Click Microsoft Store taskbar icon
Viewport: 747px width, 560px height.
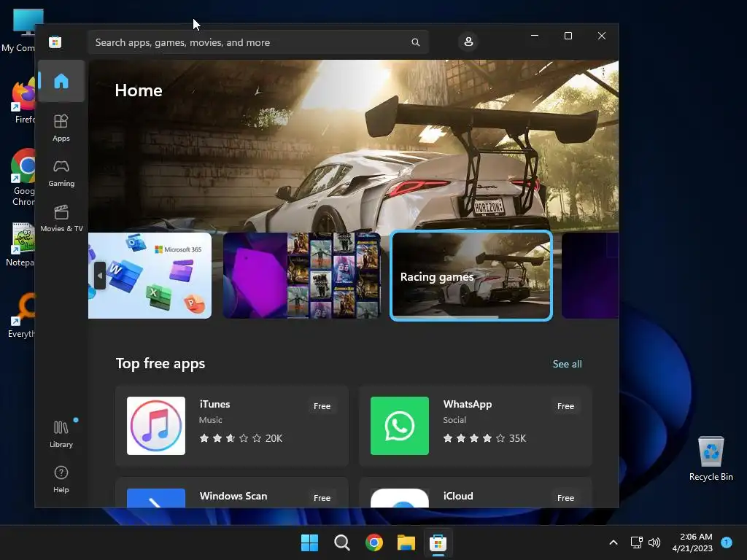(x=438, y=542)
